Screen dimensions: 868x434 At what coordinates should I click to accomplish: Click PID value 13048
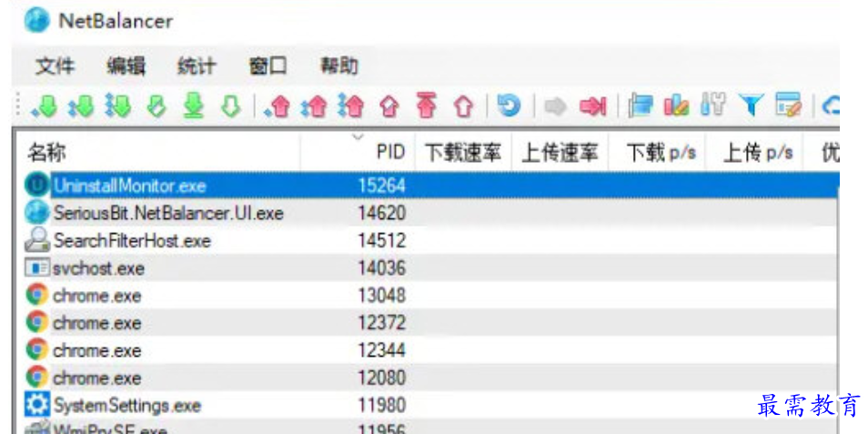pos(382,296)
